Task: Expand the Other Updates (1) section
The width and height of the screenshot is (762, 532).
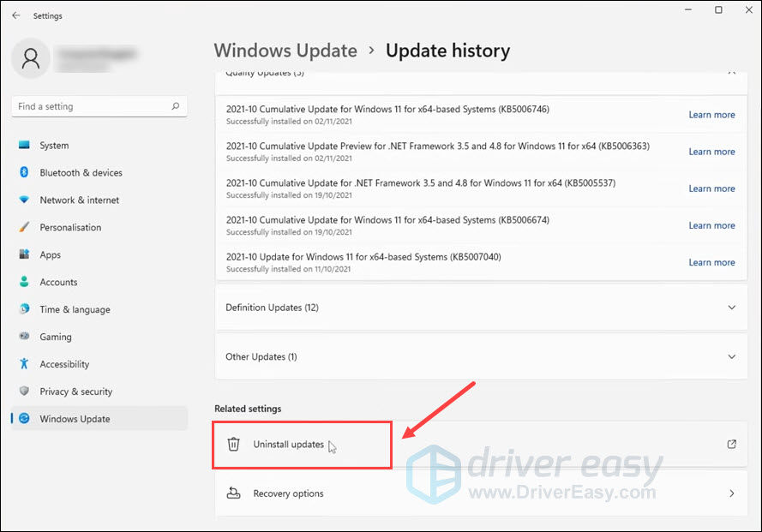Action: coord(481,356)
